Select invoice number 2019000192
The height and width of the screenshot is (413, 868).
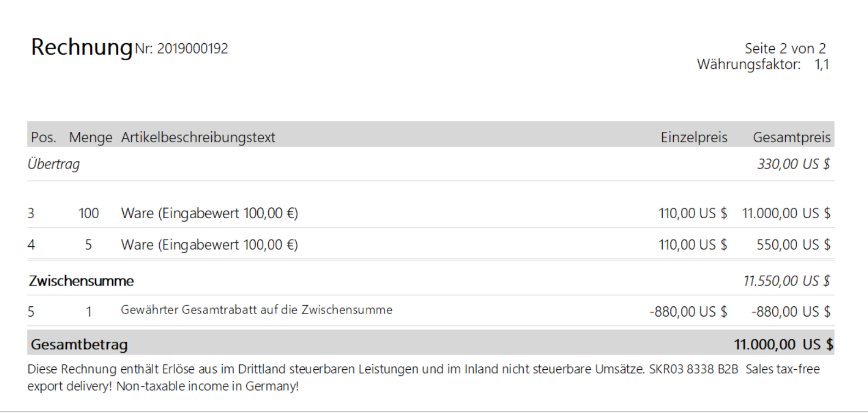[192, 49]
